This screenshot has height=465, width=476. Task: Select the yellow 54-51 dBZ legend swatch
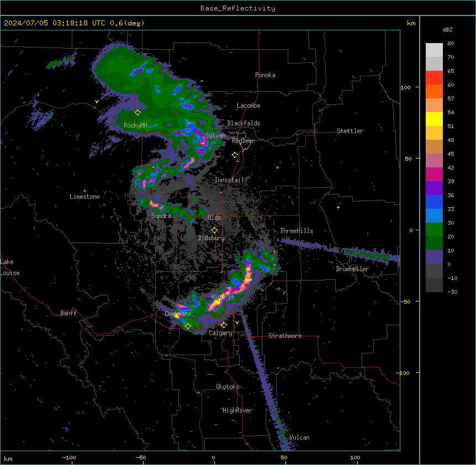click(x=434, y=119)
